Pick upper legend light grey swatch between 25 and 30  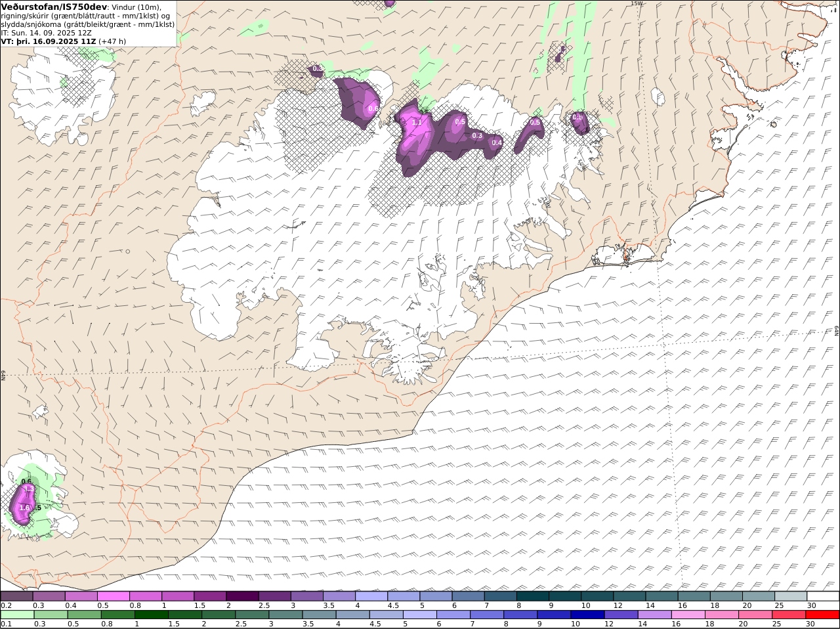[x=791, y=596]
